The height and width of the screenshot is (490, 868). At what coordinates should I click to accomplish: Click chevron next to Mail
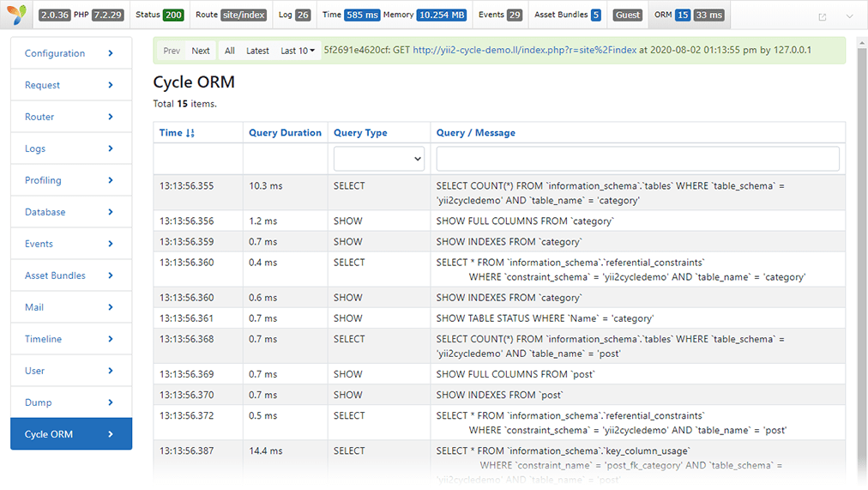(x=111, y=307)
